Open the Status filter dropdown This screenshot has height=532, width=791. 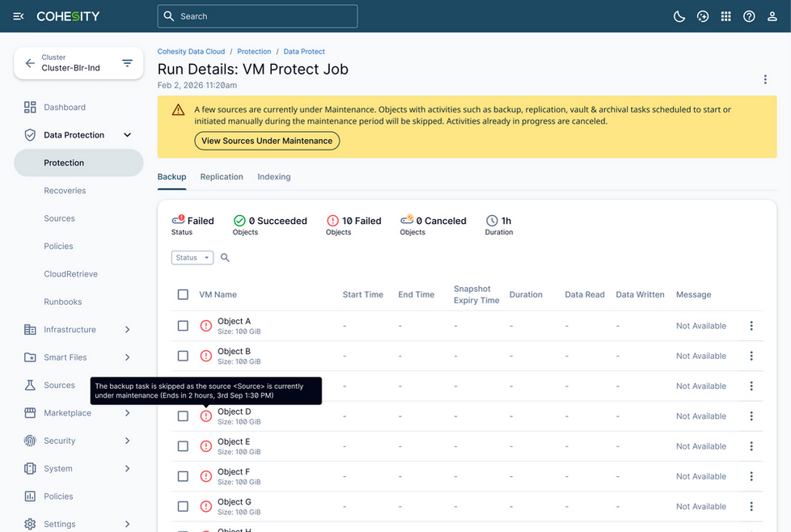(x=192, y=258)
